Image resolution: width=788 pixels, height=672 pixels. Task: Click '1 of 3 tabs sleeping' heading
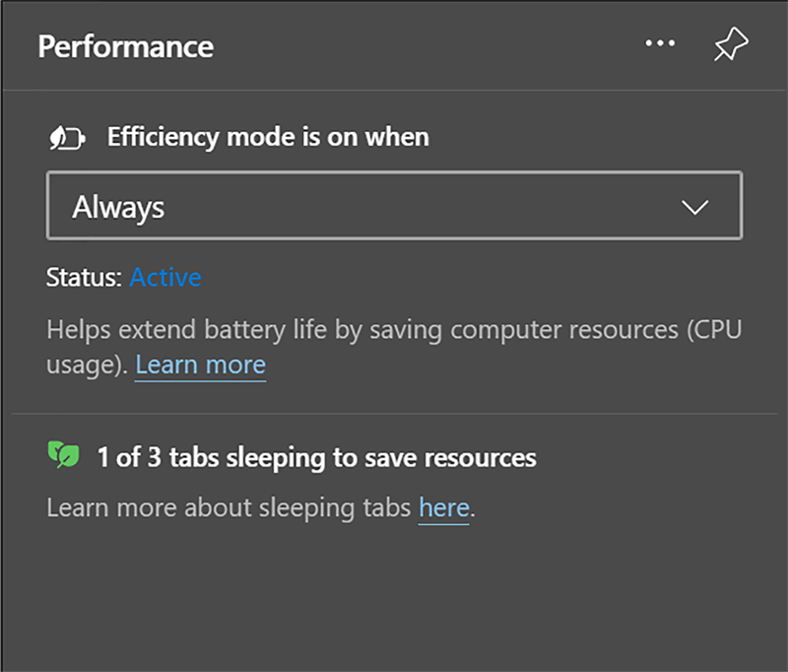(x=197, y=457)
